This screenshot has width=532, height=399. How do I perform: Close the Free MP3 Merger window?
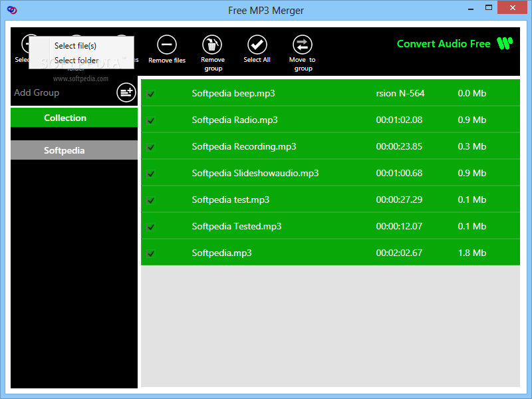(x=512, y=7)
